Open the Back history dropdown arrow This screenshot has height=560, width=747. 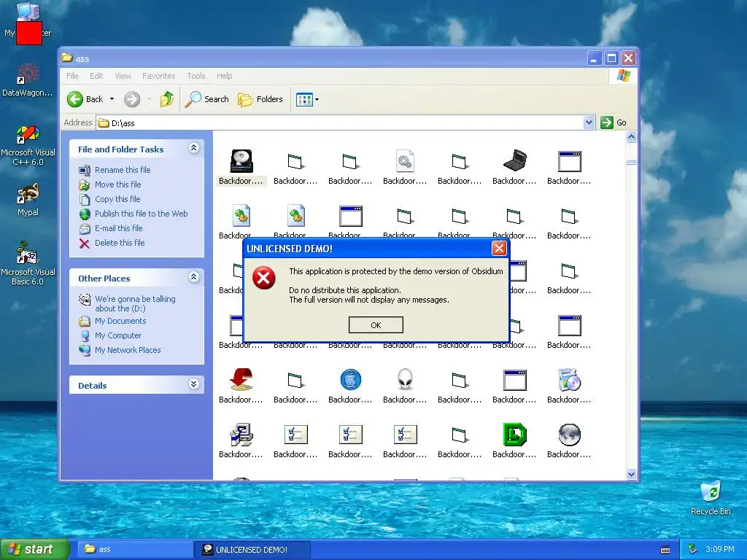(112, 99)
